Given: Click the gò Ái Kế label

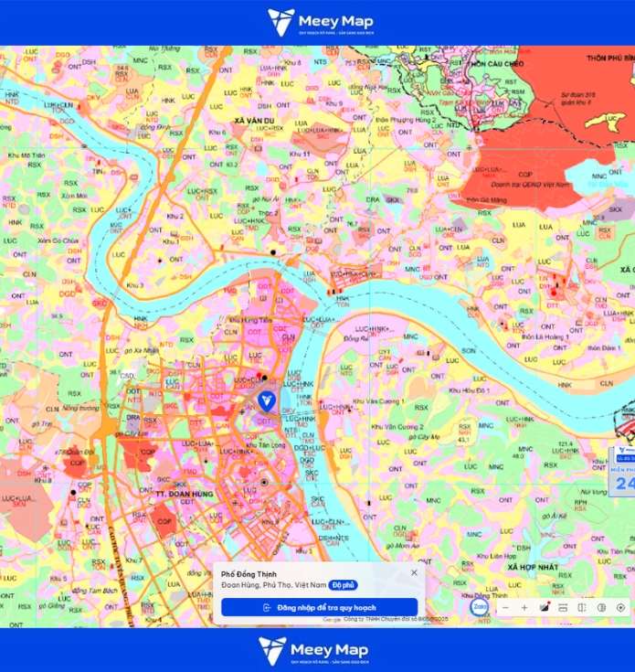Looking at the screenshot, I should pyautogui.click(x=555, y=516).
